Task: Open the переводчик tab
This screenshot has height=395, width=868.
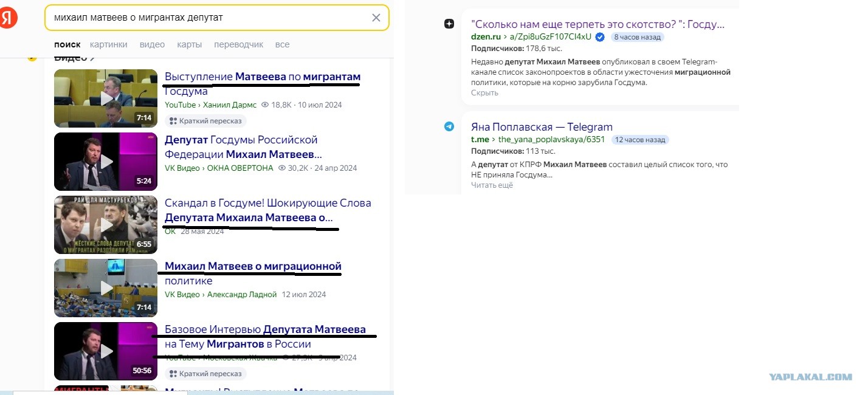Action: click(238, 44)
